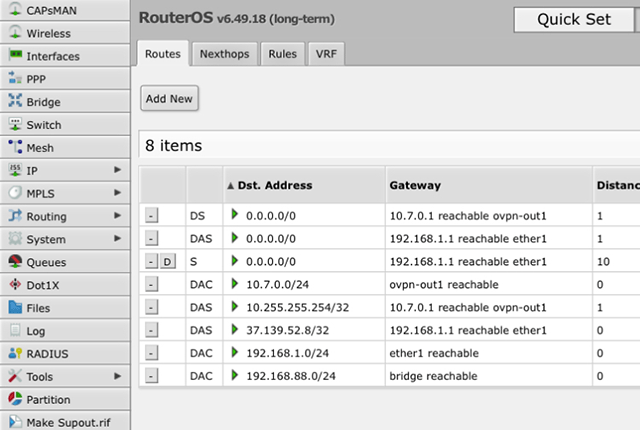
Task: Remove the DS 0.0.0.0/0 ovpn-out1 route
Action: pyautogui.click(x=151, y=215)
